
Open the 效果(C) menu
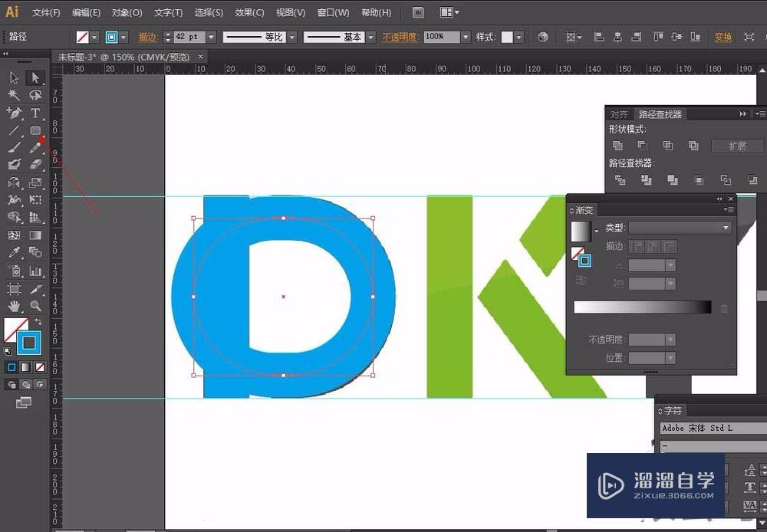click(x=249, y=12)
